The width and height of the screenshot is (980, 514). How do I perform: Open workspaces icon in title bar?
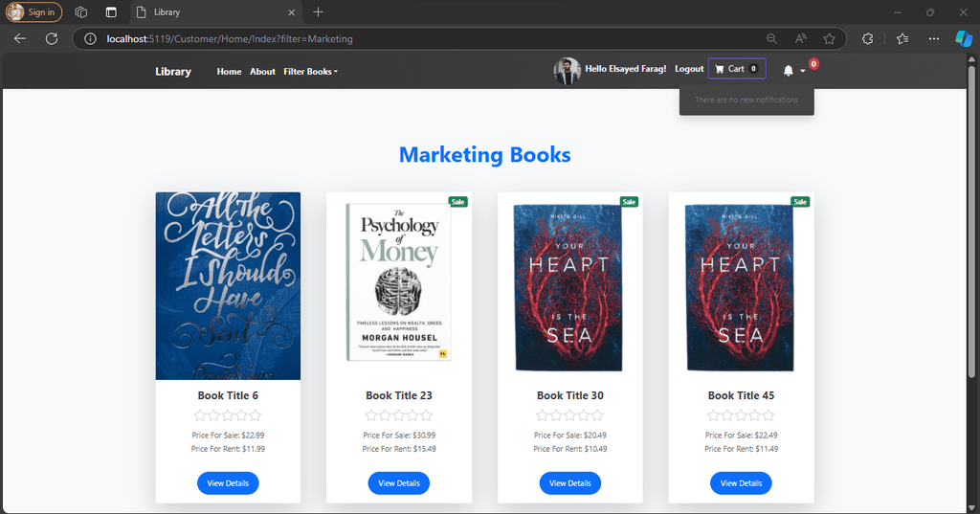coord(81,11)
